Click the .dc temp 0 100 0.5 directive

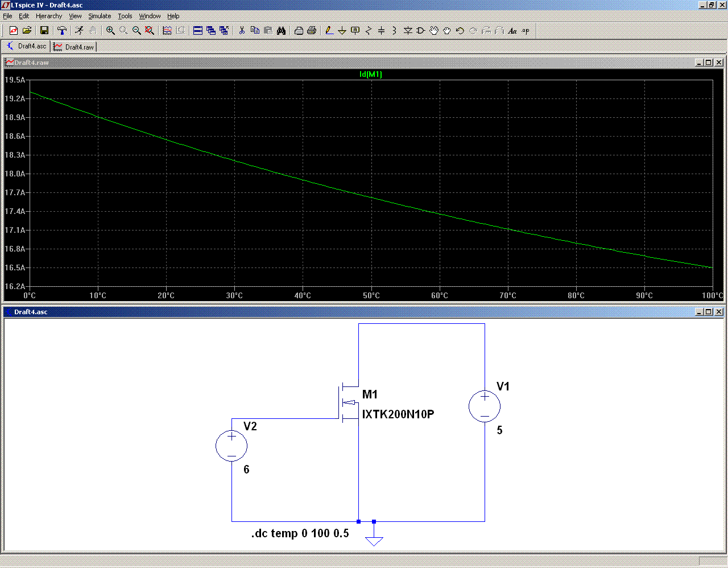point(300,533)
